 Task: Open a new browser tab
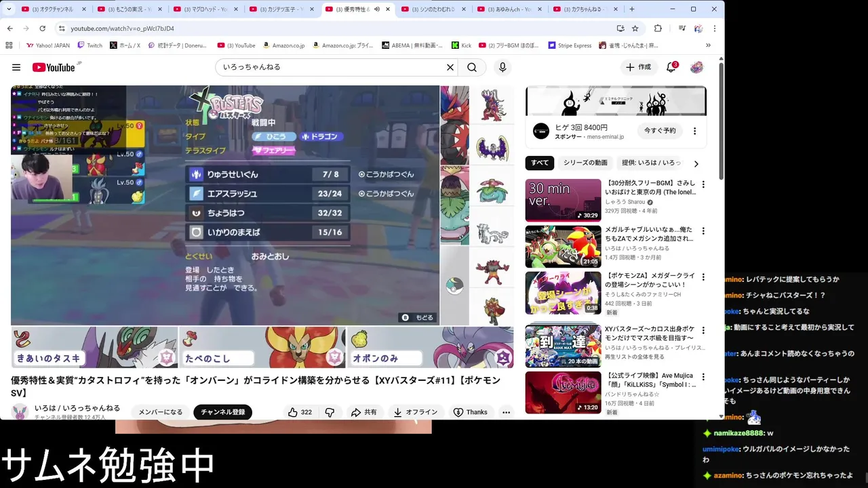pos(632,9)
